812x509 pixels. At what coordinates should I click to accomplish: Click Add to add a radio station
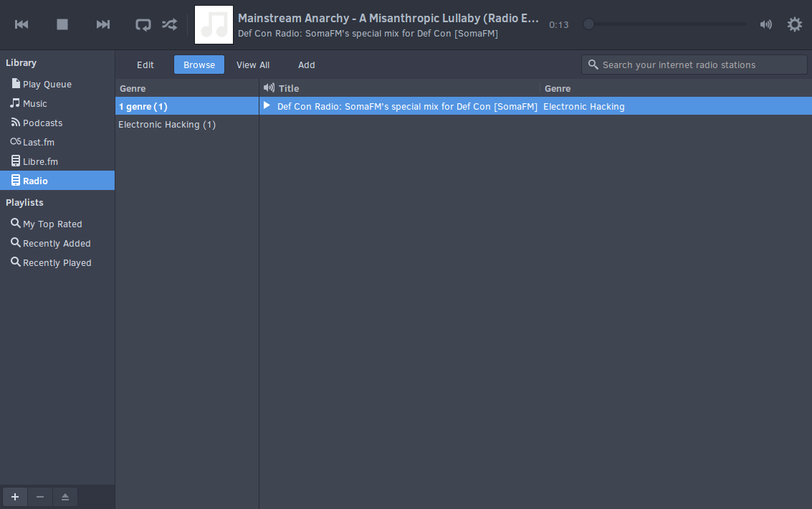click(306, 65)
